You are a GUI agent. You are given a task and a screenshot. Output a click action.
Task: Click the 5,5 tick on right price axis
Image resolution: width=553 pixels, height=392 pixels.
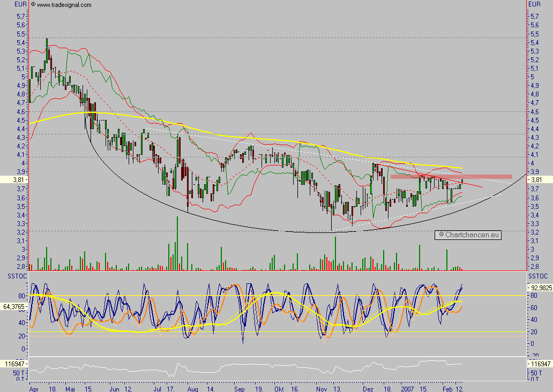point(534,34)
